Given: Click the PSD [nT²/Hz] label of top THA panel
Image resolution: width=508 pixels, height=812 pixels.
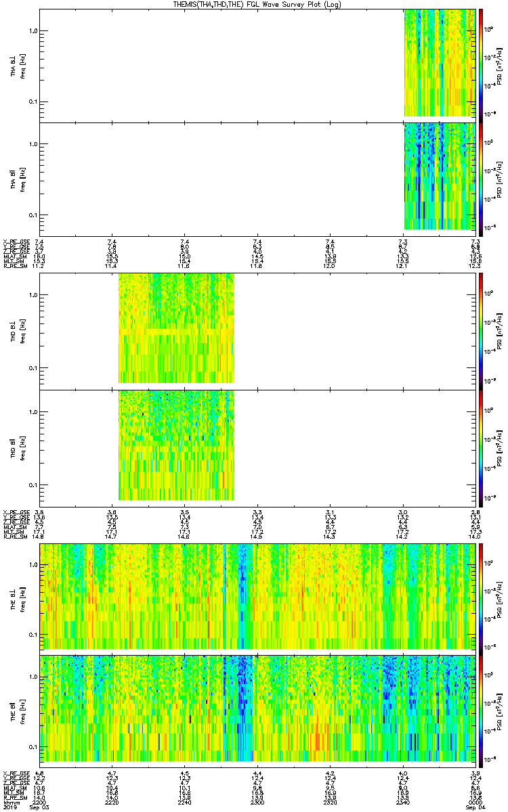Looking at the screenshot, I should click(x=500, y=65).
